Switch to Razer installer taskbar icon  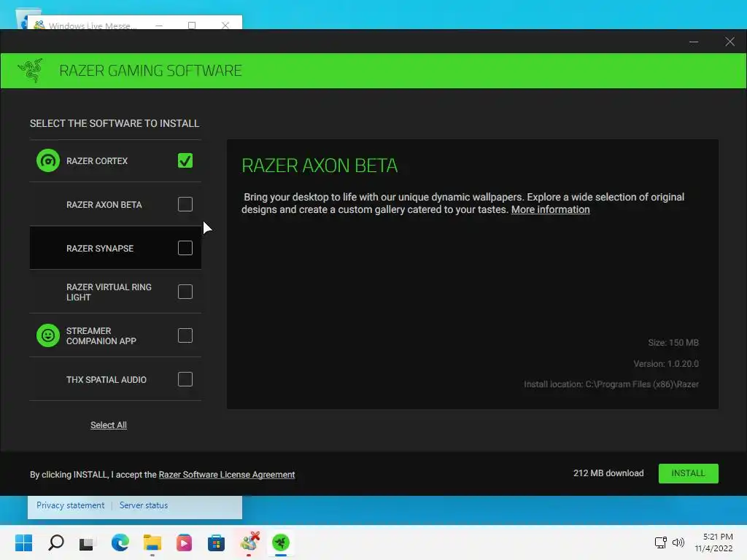281,542
